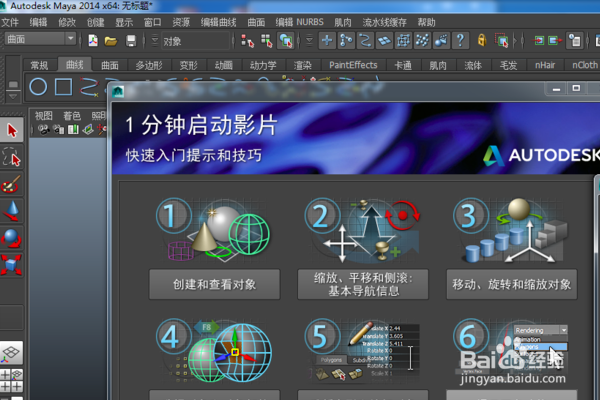Open the viewport 着色 menu
The width and height of the screenshot is (600, 400).
click(x=72, y=116)
